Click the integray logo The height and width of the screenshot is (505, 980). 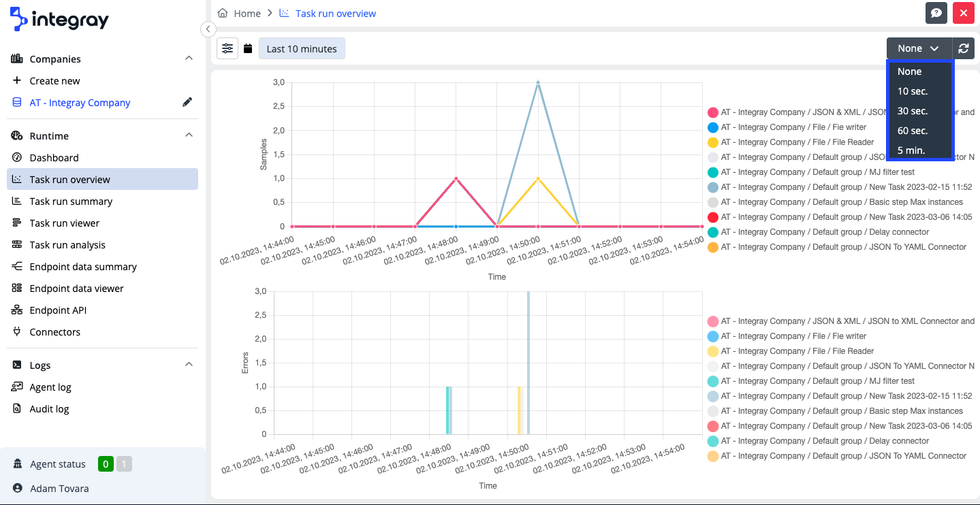click(59, 20)
